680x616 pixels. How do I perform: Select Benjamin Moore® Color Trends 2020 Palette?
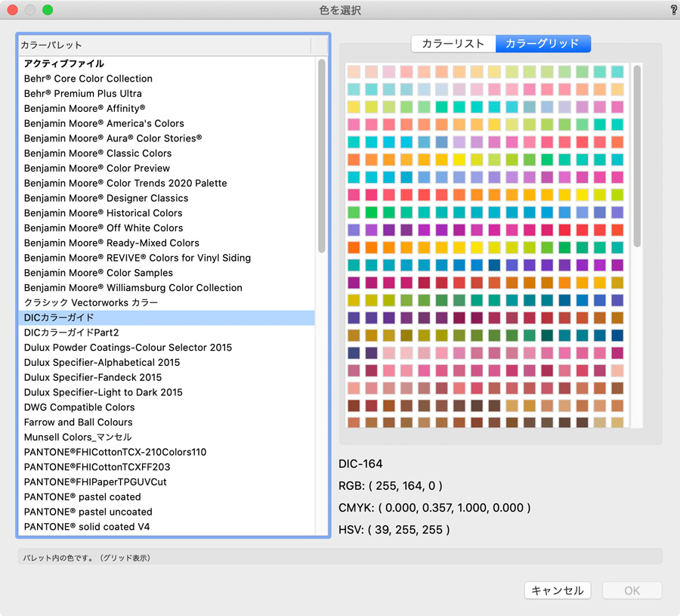(x=166, y=184)
